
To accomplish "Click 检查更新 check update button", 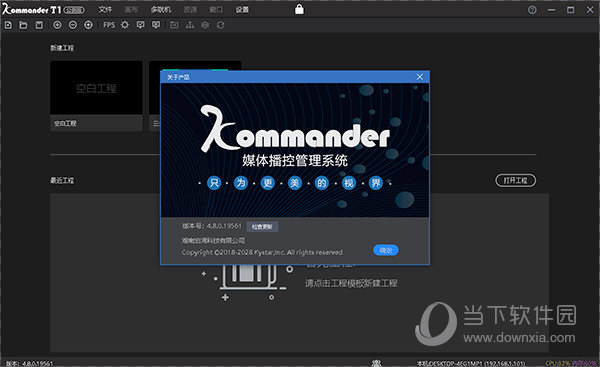I will [x=262, y=227].
